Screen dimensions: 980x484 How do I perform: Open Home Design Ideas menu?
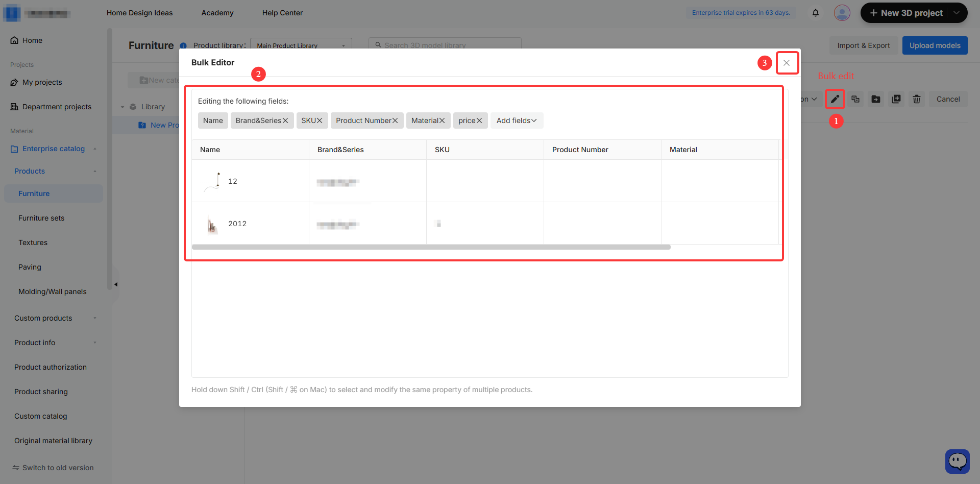pos(139,13)
